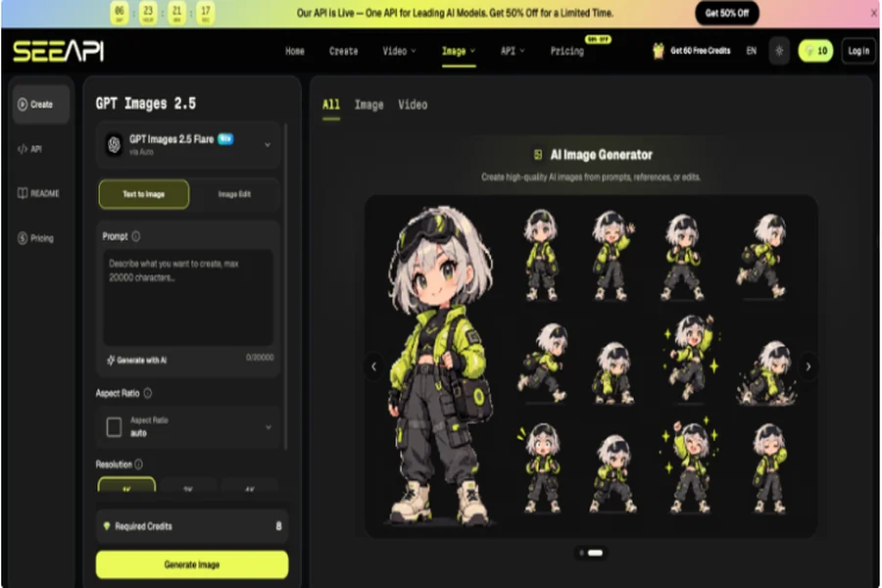The width and height of the screenshot is (882, 588).
Task: Click the Get 50% Off button
Action: pyautogui.click(x=727, y=13)
